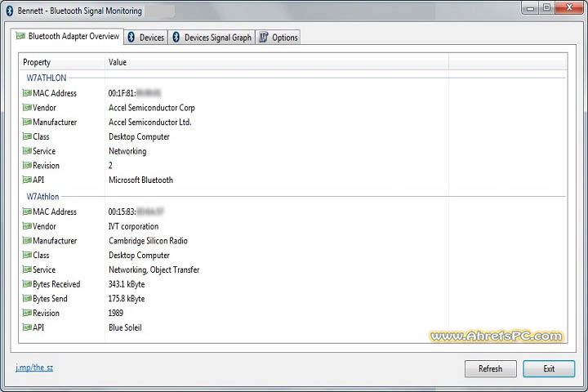Select the value Microsoft Bluetooth

(141, 180)
